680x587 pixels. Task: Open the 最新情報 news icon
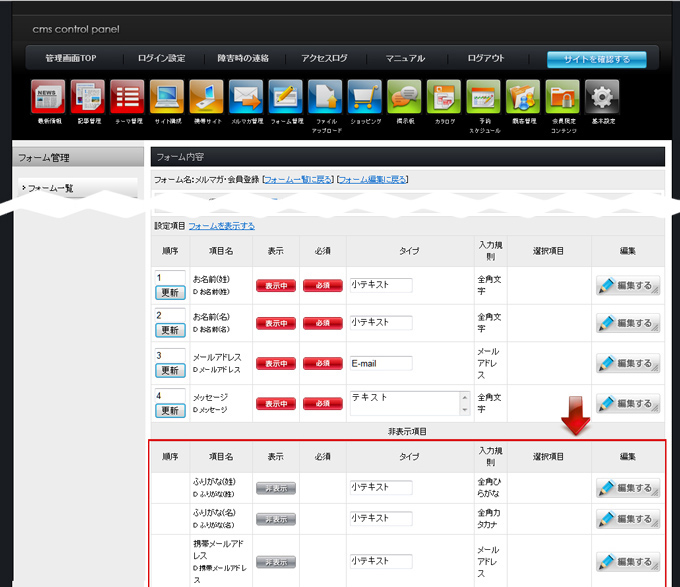coord(48,98)
